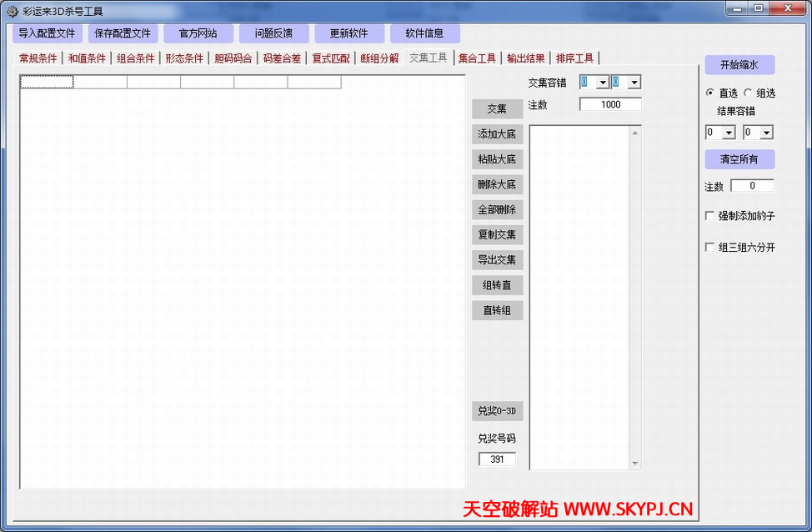Click the 兑奖0-3D prize check button
Image resolution: width=812 pixels, height=532 pixels.
[497, 410]
